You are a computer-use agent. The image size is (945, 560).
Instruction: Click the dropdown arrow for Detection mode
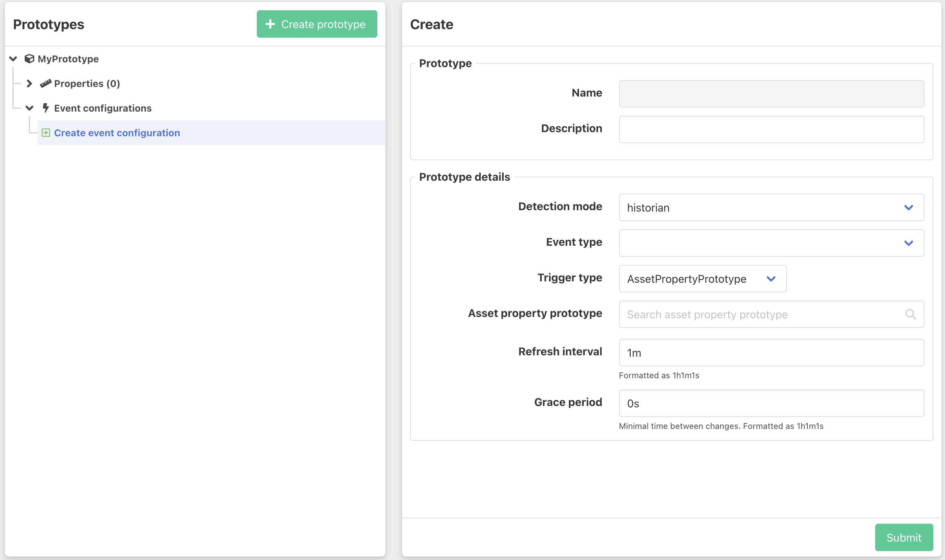click(908, 207)
